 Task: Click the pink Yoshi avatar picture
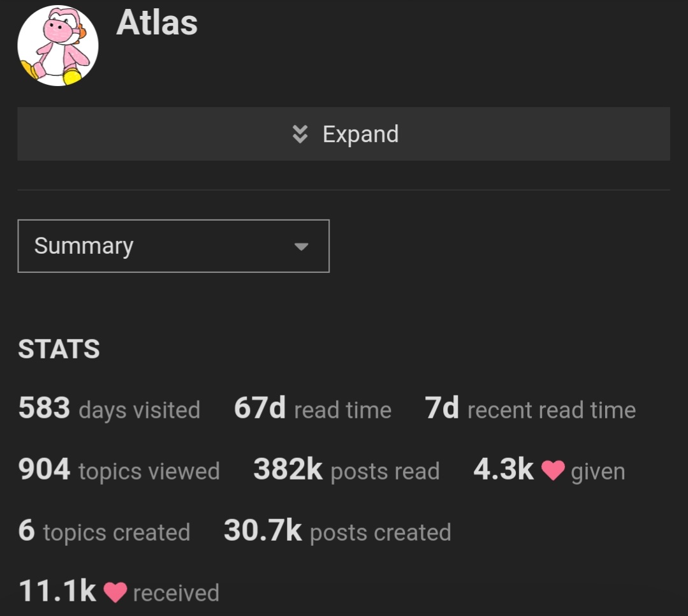[x=58, y=46]
